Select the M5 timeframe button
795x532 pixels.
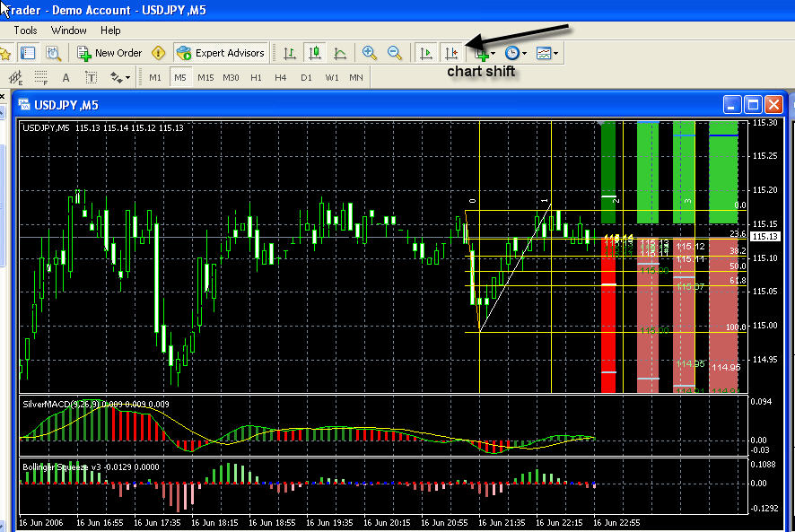point(180,77)
